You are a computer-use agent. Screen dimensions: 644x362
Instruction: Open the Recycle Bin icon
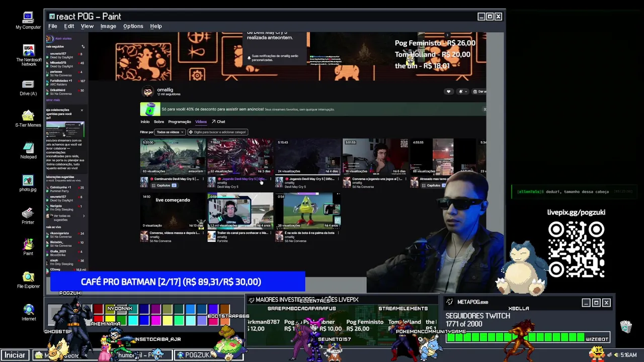tap(625, 327)
